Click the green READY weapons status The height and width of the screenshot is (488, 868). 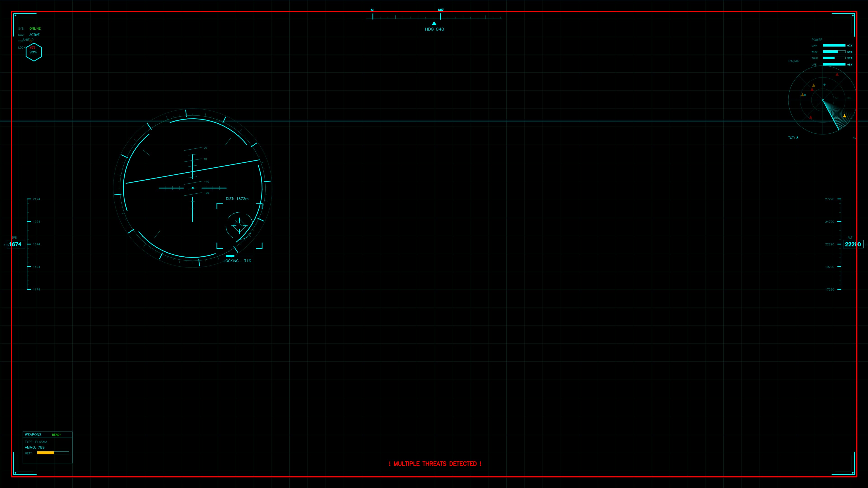tap(56, 435)
